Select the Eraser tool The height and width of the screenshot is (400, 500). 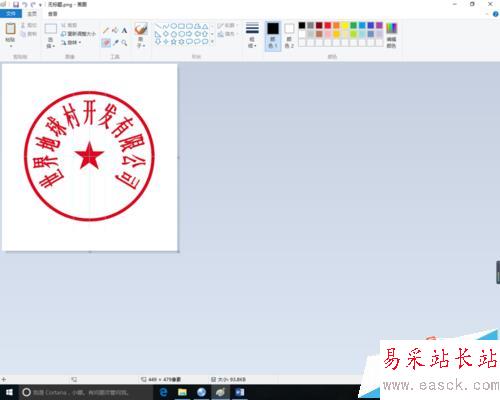(106, 43)
